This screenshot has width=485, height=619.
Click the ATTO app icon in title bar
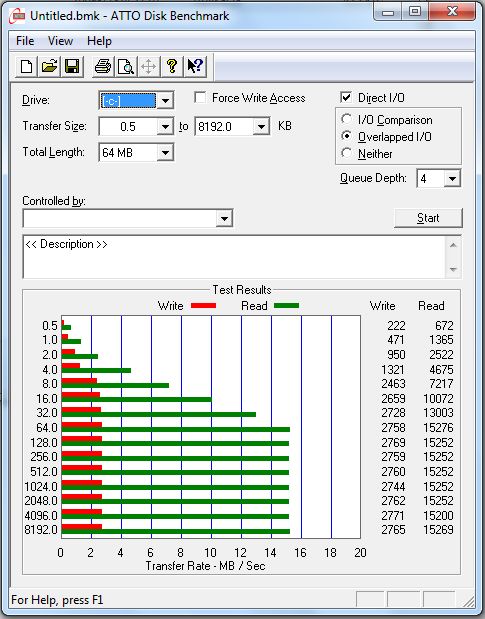pos(18,16)
